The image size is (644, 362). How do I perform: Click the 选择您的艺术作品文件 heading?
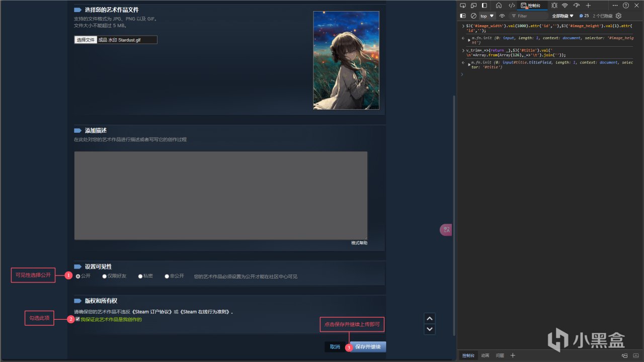click(x=112, y=10)
